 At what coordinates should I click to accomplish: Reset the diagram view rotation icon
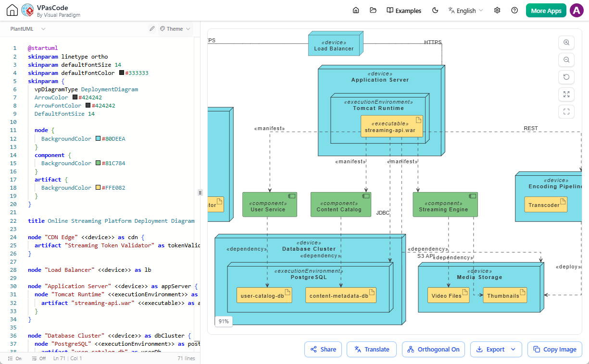(566, 77)
